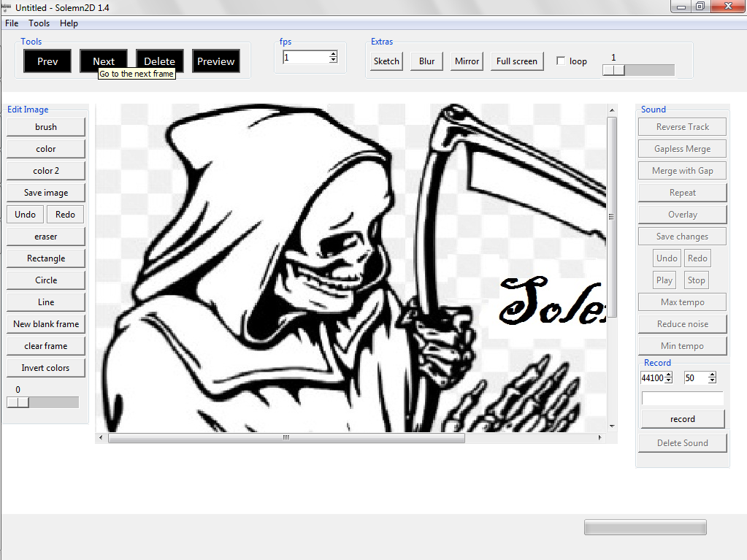Select the Line tool
This screenshot has width=747, height=560.
point(46,302)
